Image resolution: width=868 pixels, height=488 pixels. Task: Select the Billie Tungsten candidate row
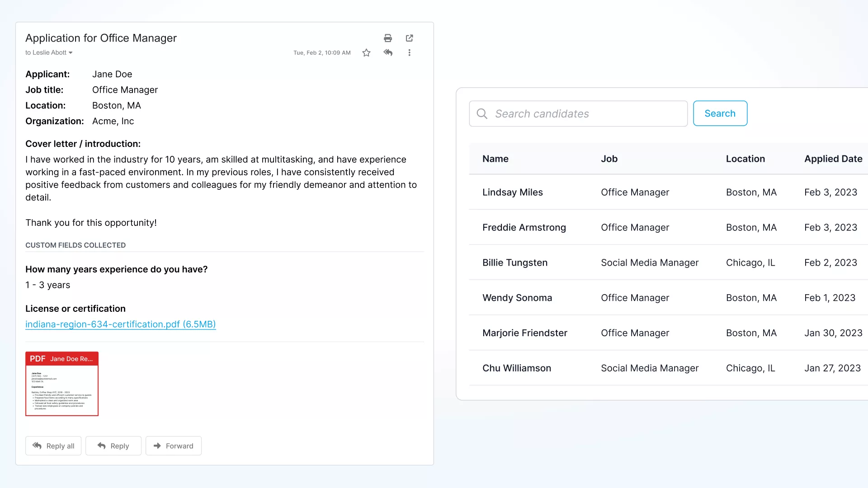coord(514,263)
